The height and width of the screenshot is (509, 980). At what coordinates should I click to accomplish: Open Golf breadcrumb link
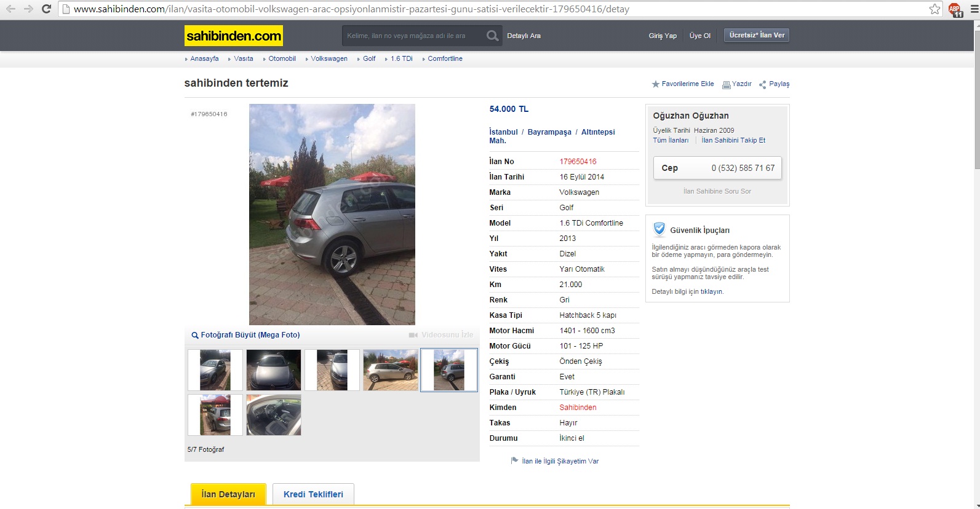click(x=369, y=58)
